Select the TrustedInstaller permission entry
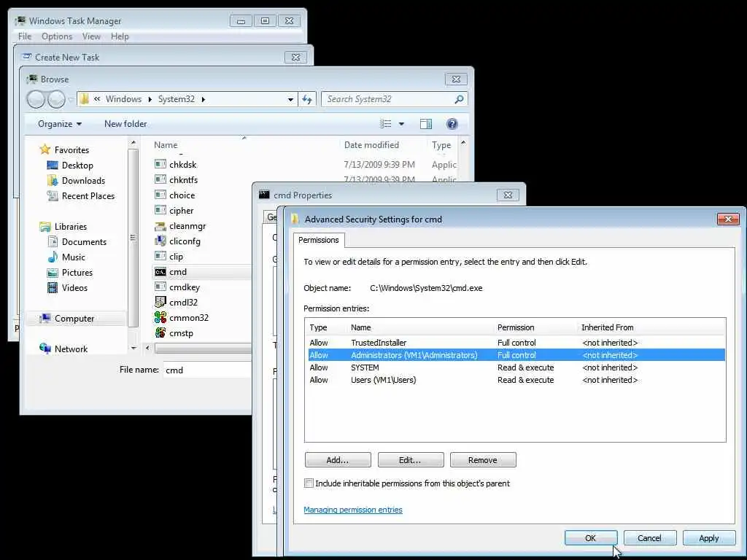Viewport: 747px width, 560px height. (516, 343)
